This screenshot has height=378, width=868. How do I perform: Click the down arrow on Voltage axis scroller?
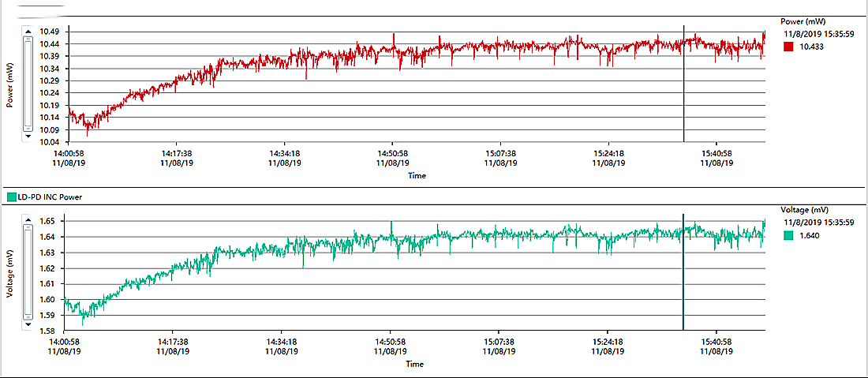(28, 324)
